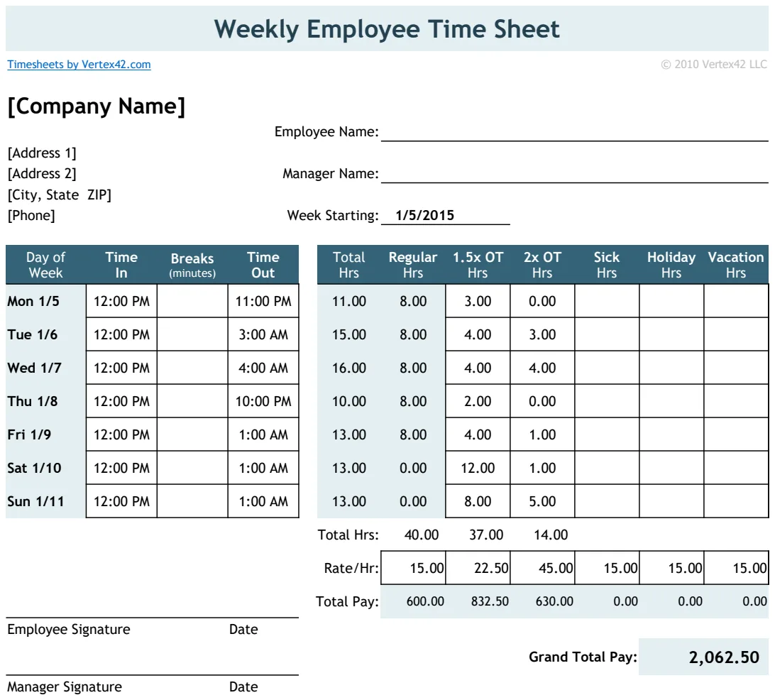Screen dimensions: 775x700
Task: Click the 3:00 AM Time Out cell
Action: (x=263, y=334)
